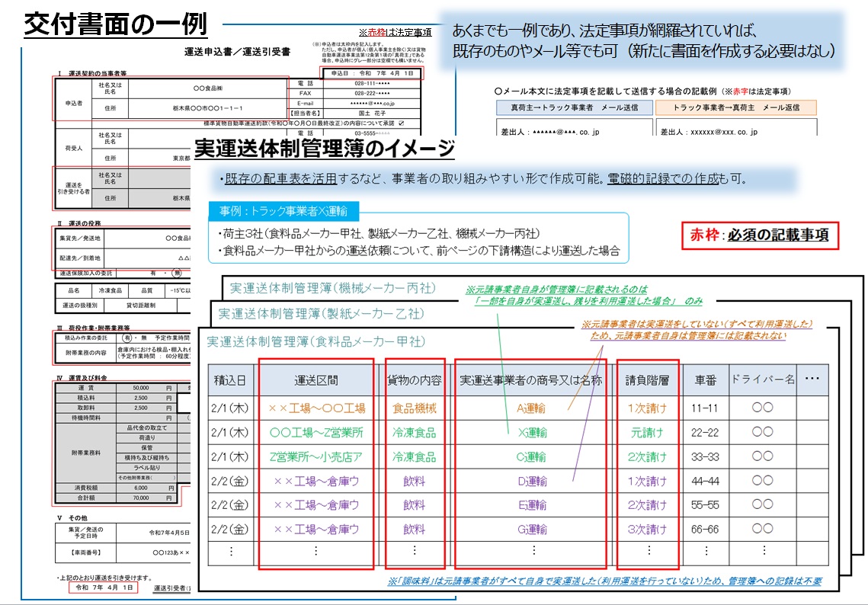This screenshot has width=868, height=605.
Task: Click the underlined 電磁的記録での作成 text
Action: 663,179
